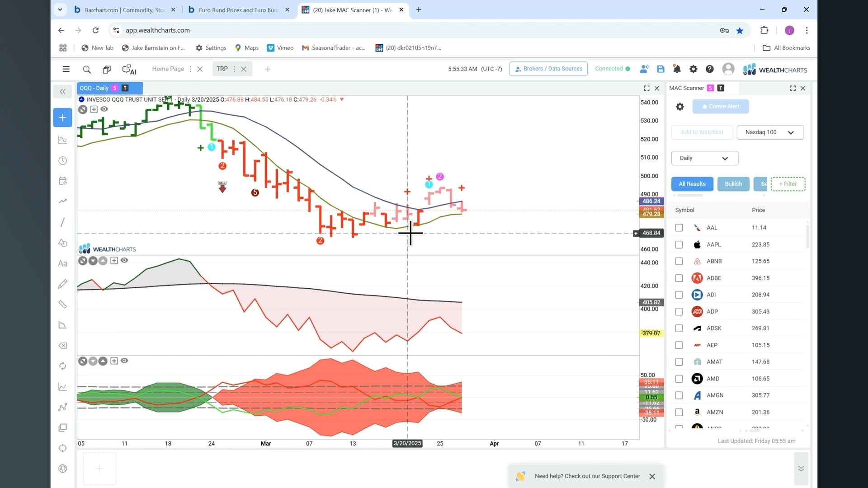Maximize the QQQ chart panel
This screenshot has width=868, height=488.
click(646, 88)
